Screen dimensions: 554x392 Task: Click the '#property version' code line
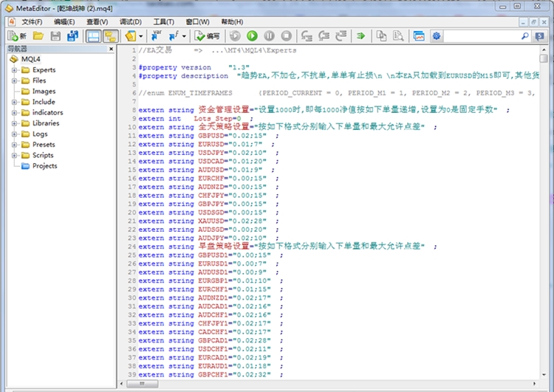coord(194,67)
